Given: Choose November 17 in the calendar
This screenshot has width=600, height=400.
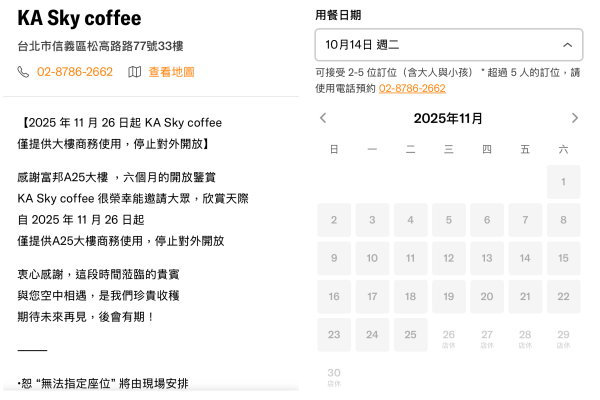Looking at the screenshot, I should point(372,297).
